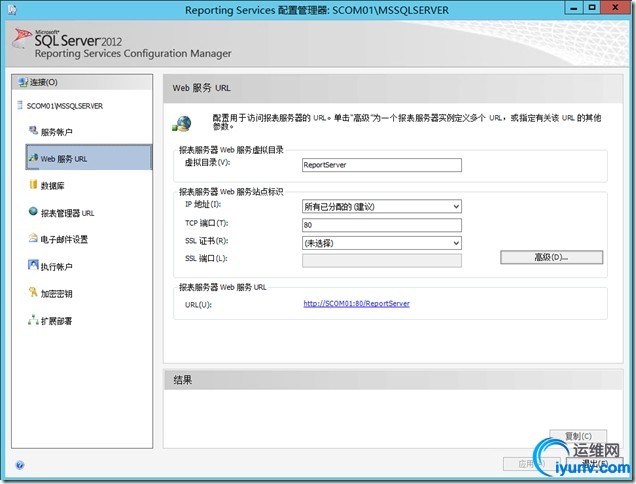Click the SSL 证书(R): label
Screen dimensions: 636x484
[x=206, y=241]
